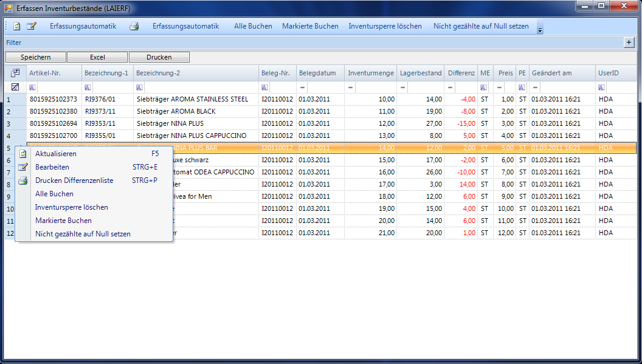Click the filter operator icon under UserID
Screen dimensions: 642x364
(601, 87)
